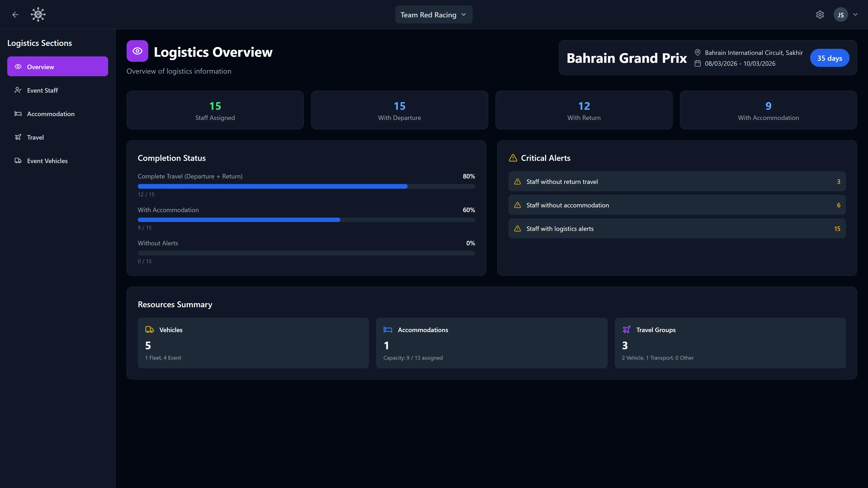Click the Event Vehicles truck icon

[18, 161]
